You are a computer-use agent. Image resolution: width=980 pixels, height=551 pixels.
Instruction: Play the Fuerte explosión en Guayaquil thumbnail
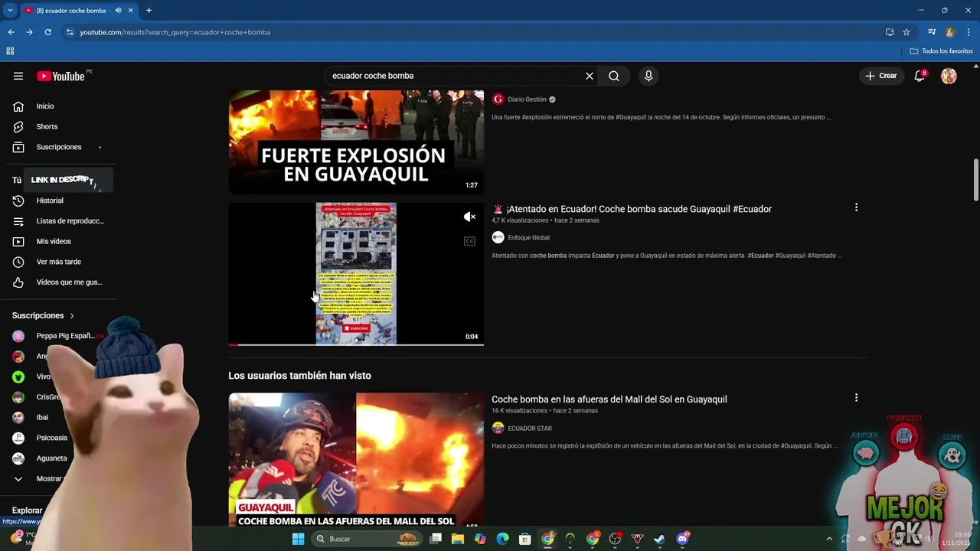tap(356, 142)
